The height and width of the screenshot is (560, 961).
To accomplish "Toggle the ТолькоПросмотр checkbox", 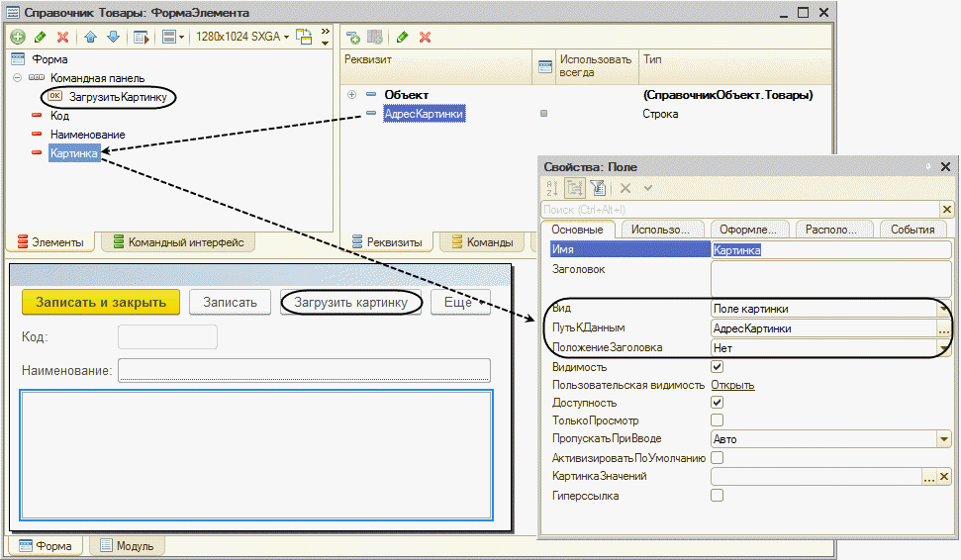I will [x=718, y=420].
